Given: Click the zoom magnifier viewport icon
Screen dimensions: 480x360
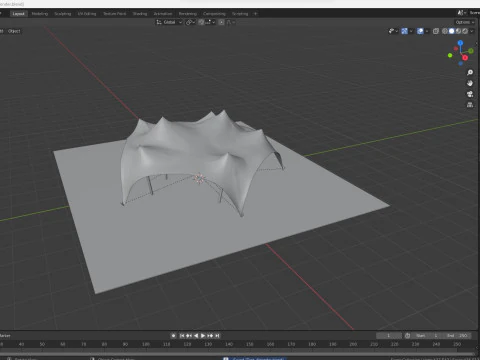Looking at the screenshot, I should click(470, 72).
